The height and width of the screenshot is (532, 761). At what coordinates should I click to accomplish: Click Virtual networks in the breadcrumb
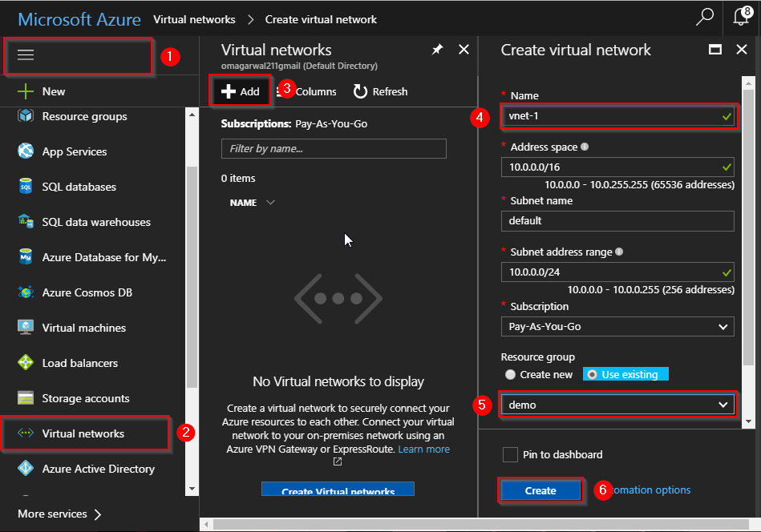point(194,19)
